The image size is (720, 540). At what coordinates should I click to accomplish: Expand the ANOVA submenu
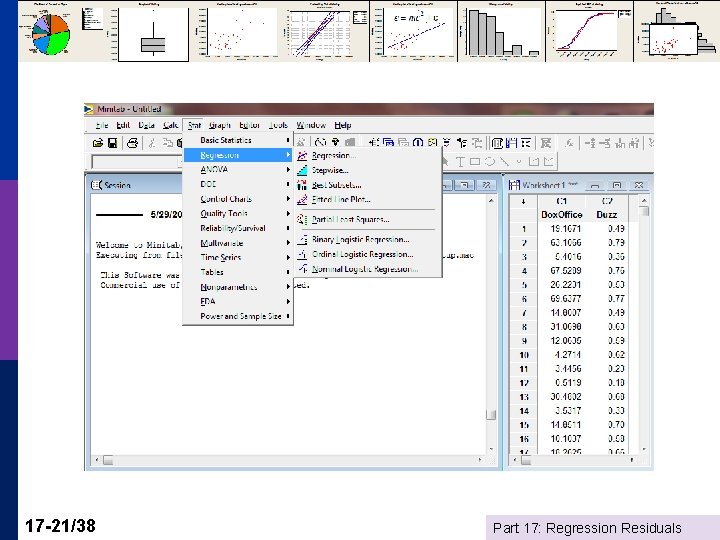(x=238, y=169)
